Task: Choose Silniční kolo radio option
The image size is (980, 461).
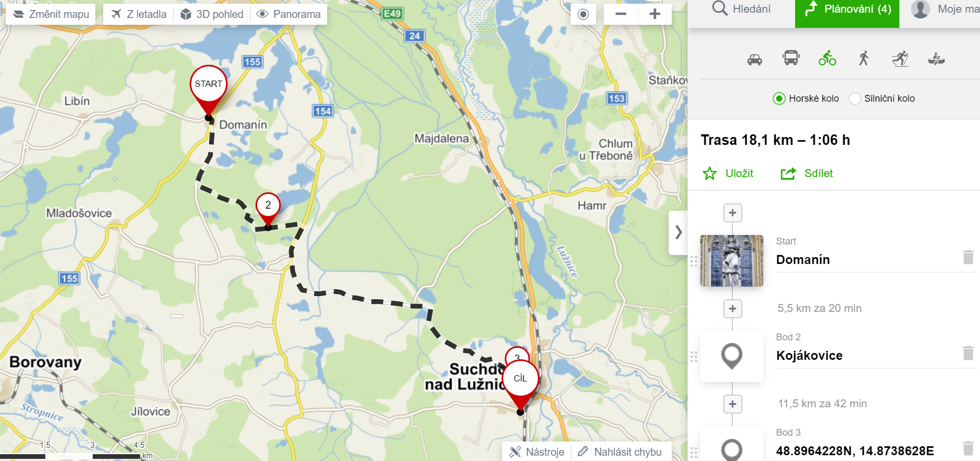Action: click(x=882, y=99)
